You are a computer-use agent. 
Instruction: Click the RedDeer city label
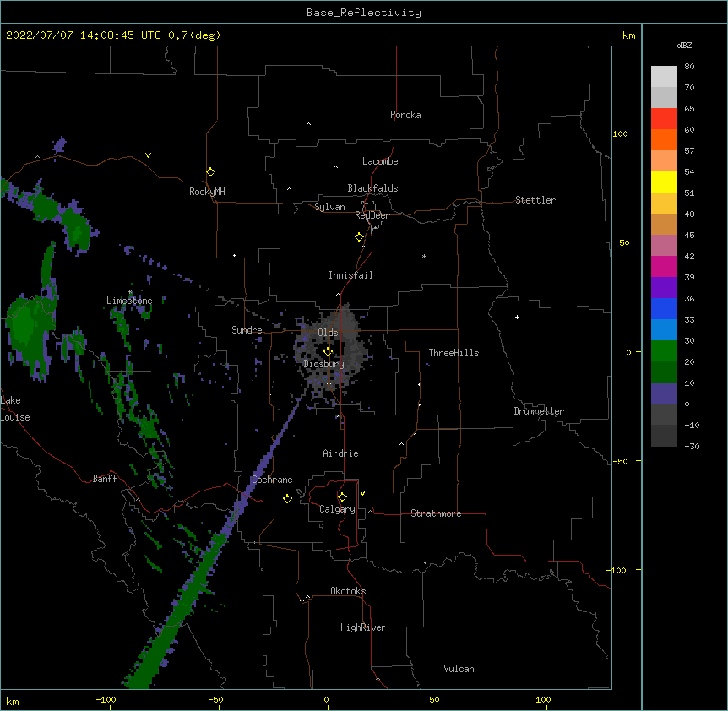click(x=372, y=215)
